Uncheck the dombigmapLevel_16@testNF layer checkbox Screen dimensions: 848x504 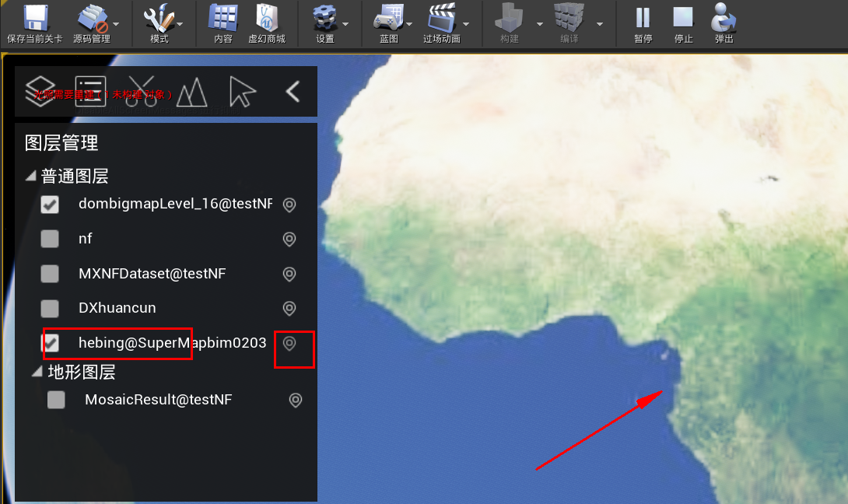coord(50,205)
